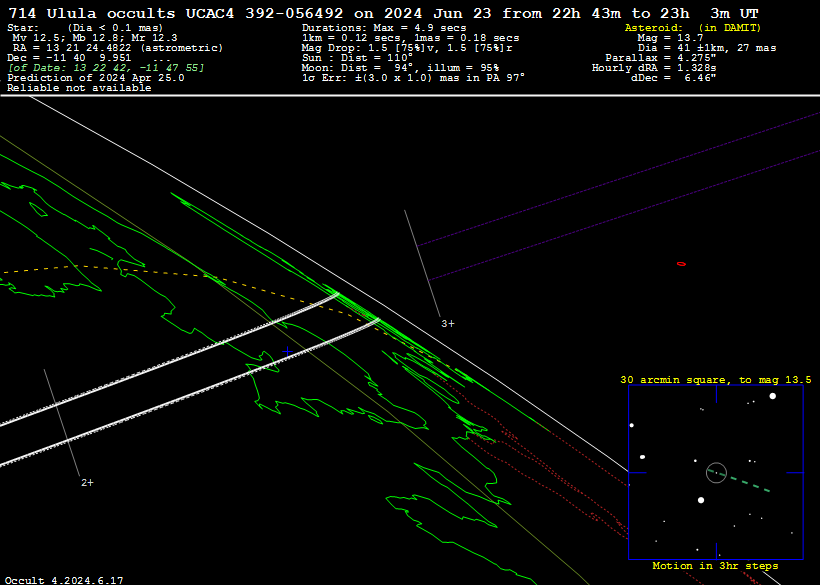The image size is (820, 585).
Task: Click the "Prediction of 2024 Apr 25.0" line
Action: click(95, 78)
